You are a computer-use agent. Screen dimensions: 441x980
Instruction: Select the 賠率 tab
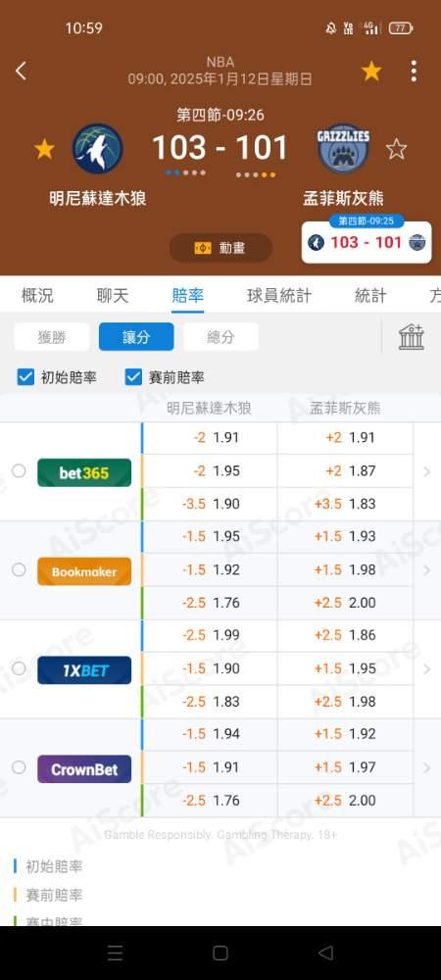(x=187, y=296)
